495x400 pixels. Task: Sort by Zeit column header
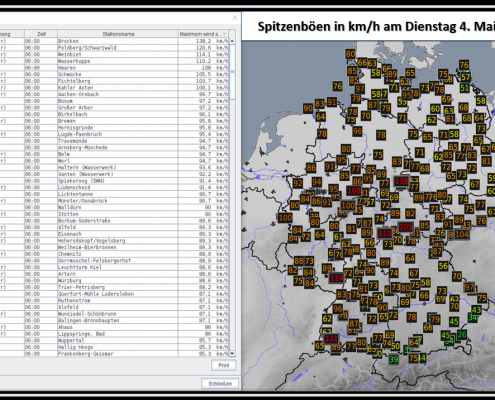pyautogui.click(x=41, y=34)
